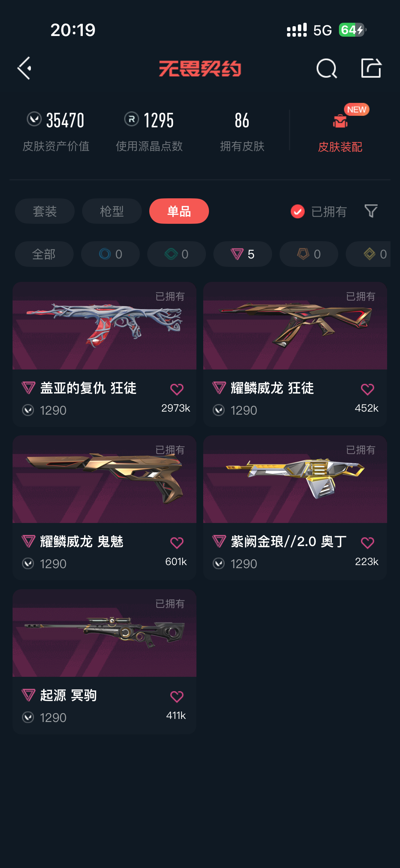Tap the back arrow icon
Viewport: 400px width, 868px height.
tap(24, 68)
